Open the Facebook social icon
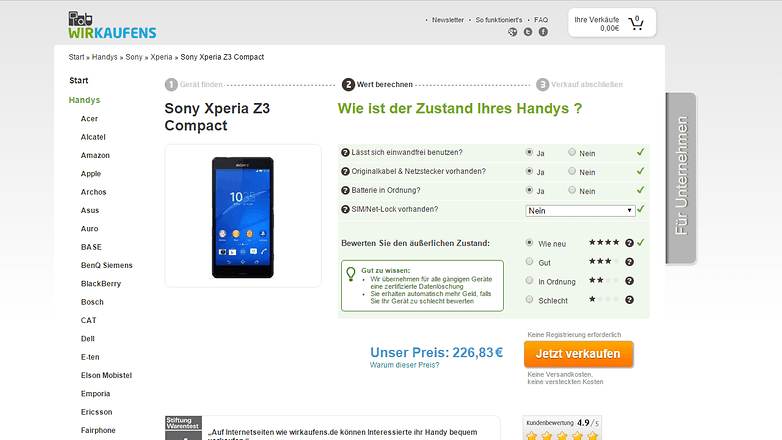 pyautogui.click(x=543, y=32)
